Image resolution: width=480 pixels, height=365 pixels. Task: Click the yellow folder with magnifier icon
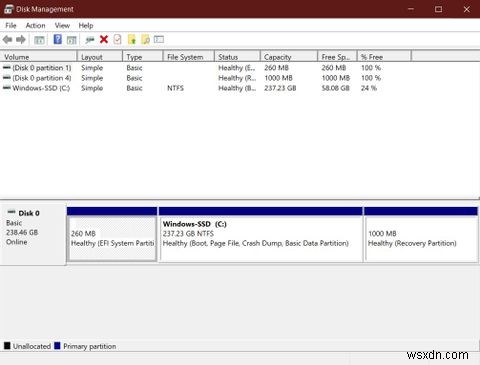point(146,39)
